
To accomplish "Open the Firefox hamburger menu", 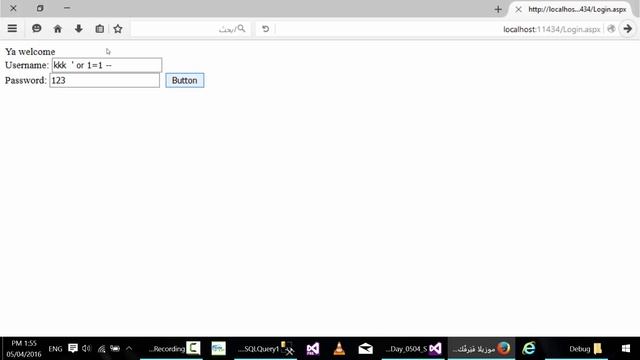I will [12, 29].
